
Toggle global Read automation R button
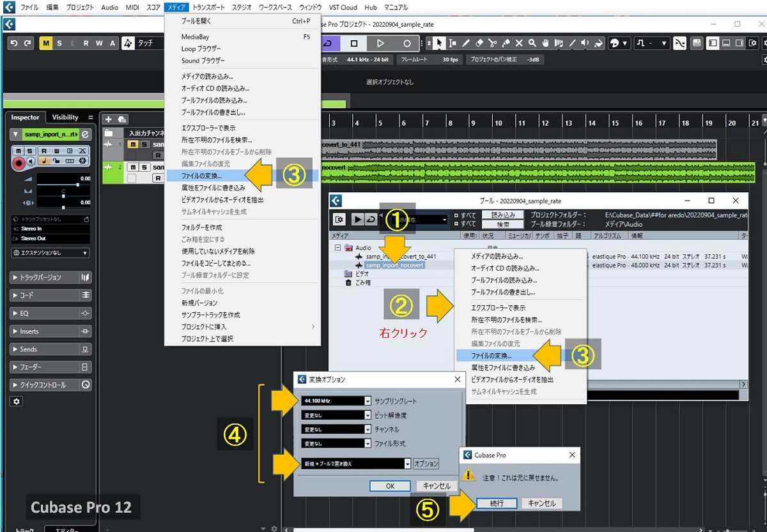coord(86,43)
